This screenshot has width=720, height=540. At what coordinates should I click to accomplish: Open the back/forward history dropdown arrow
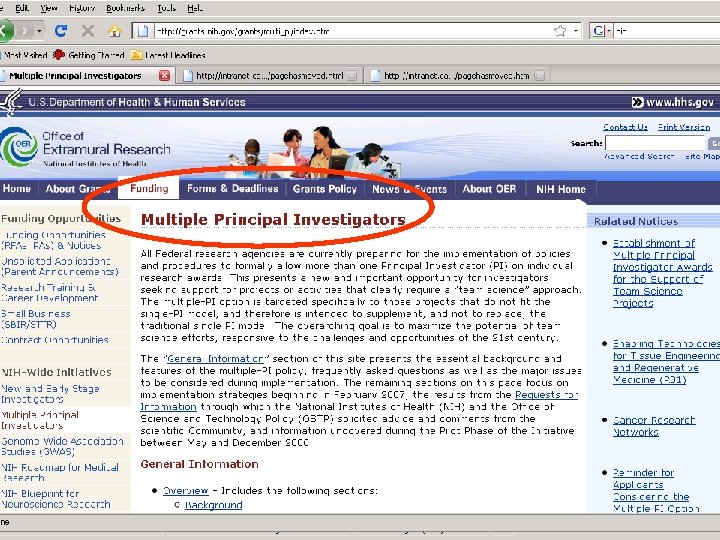pyautogui.click(x=40, y=31)
